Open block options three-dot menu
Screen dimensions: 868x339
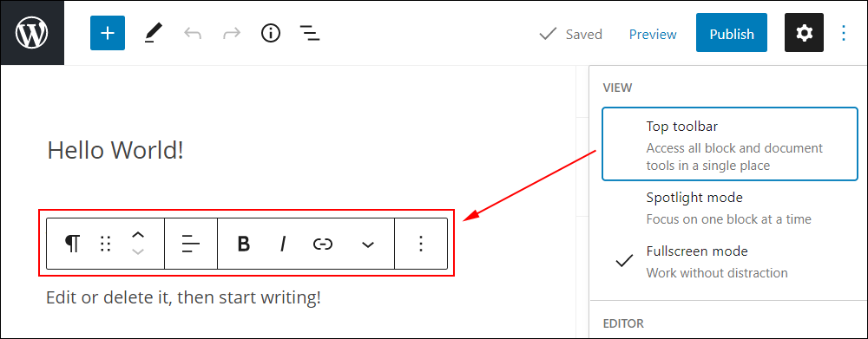[x=421, y=244]
